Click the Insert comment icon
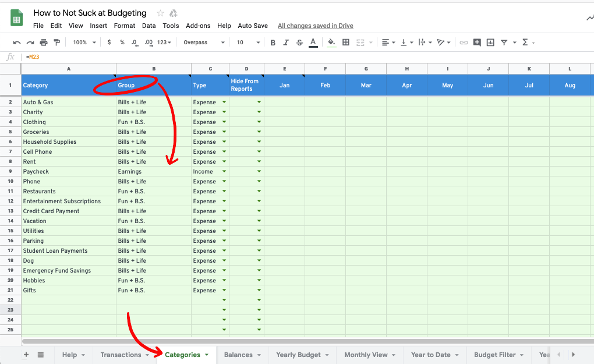 (x=477, y=43)
